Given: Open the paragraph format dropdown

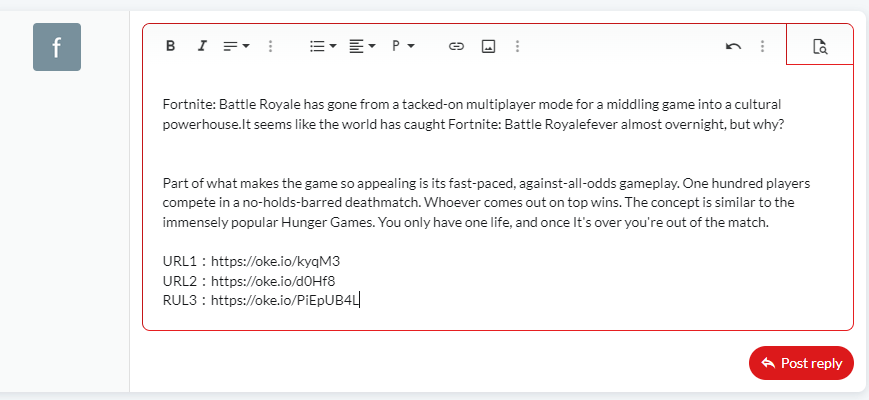Looking at the screenshot, I should click(x=403, y=46).
